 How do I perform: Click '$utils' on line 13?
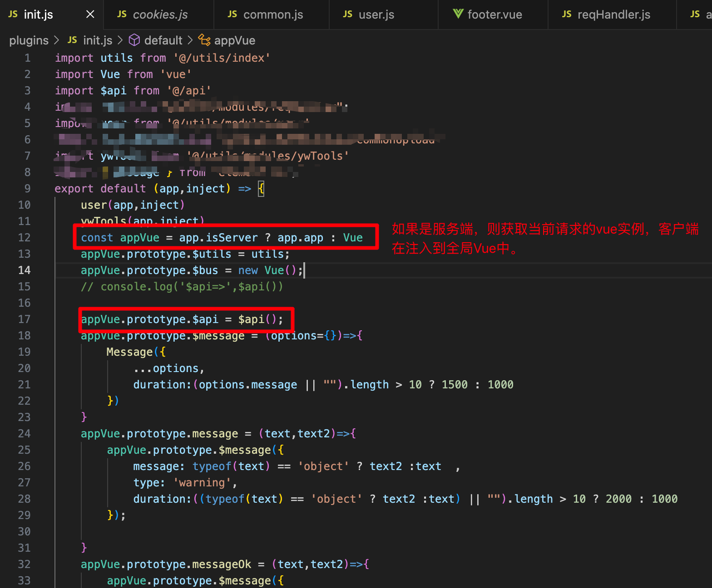point(212,254)
